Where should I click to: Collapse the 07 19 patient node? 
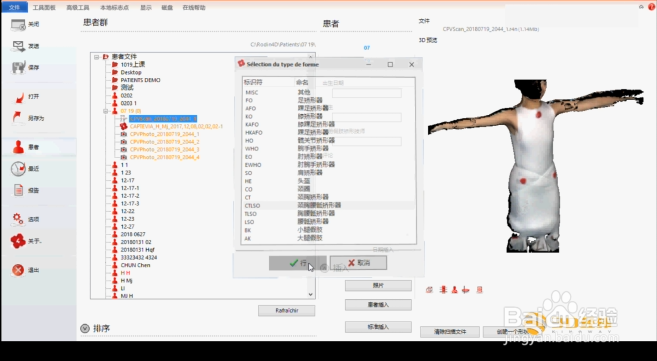(x=106, y=111)
